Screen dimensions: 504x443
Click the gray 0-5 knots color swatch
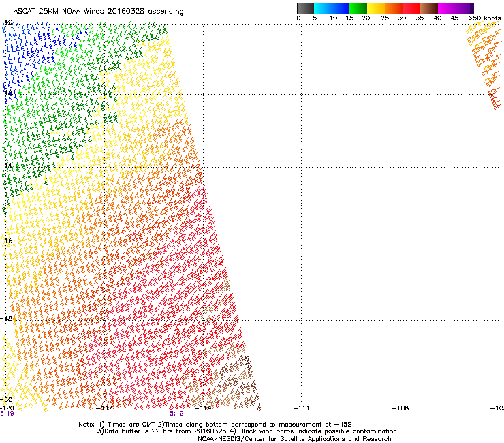coord(305,8)
